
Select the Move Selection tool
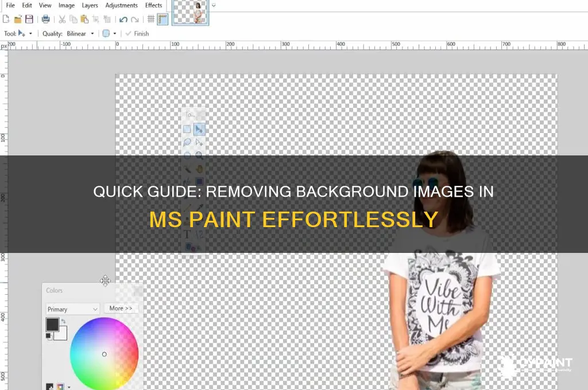pyautogui.click(x=199, y=142)
